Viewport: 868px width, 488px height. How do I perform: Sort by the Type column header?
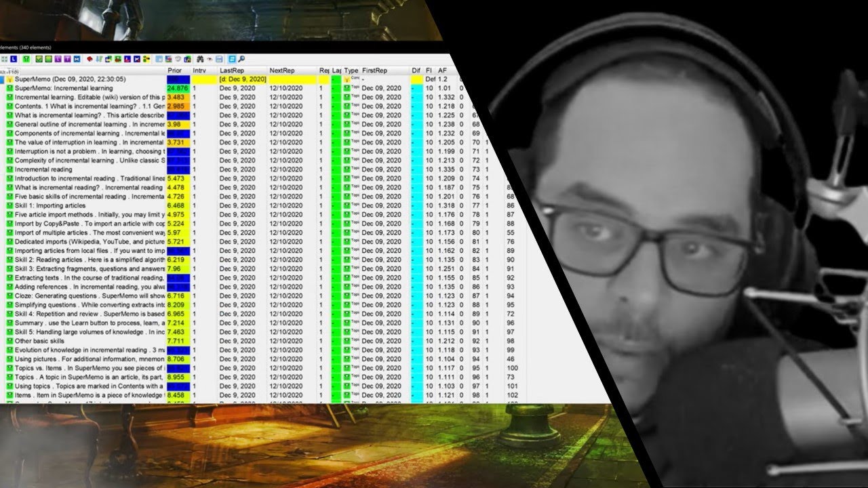pyautogui.click(x=351, y=70)
